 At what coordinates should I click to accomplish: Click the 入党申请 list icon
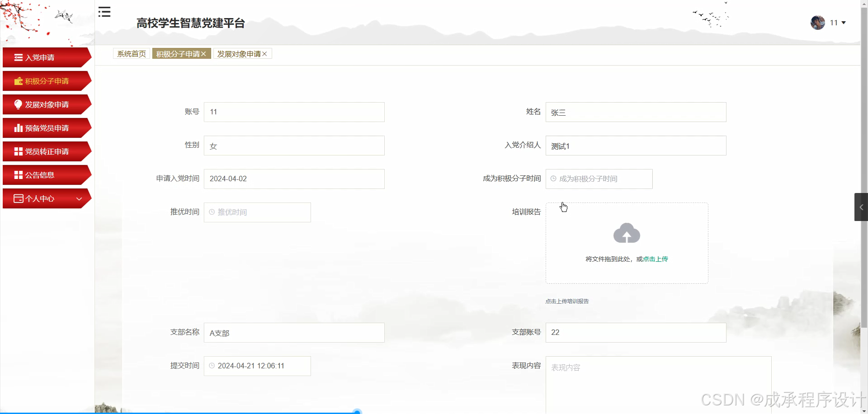[18, 57]
